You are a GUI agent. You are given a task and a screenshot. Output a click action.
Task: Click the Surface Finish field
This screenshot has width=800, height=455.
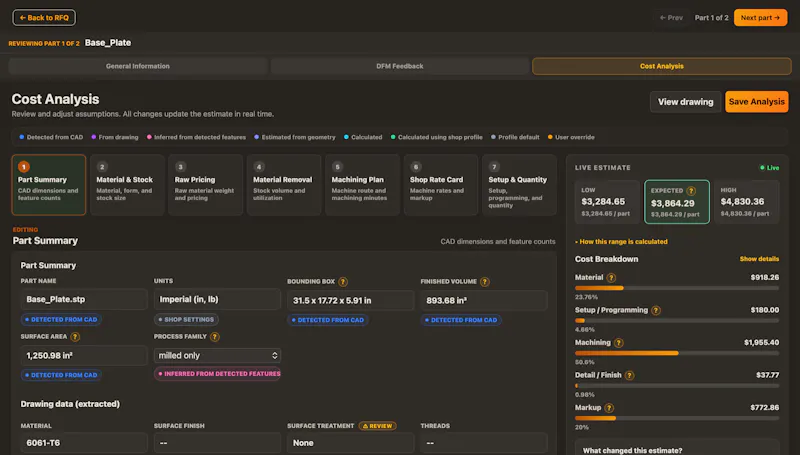pos(217,443)
